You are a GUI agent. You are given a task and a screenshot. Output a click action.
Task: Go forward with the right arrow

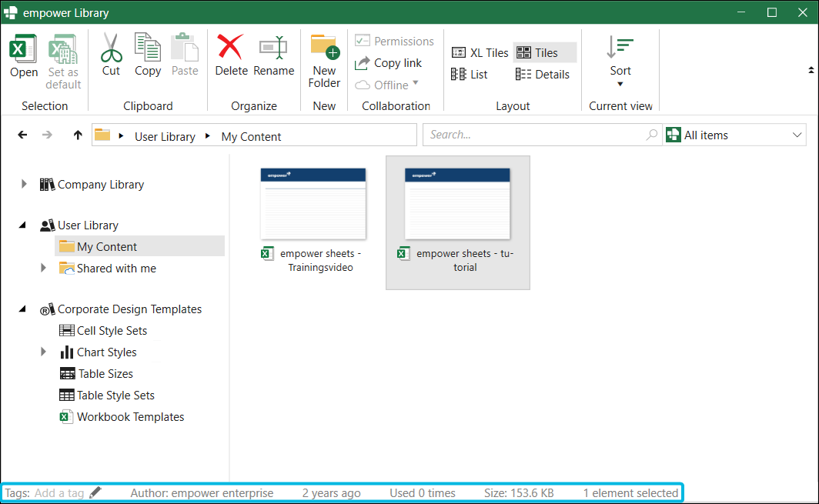tap(48, 135)
